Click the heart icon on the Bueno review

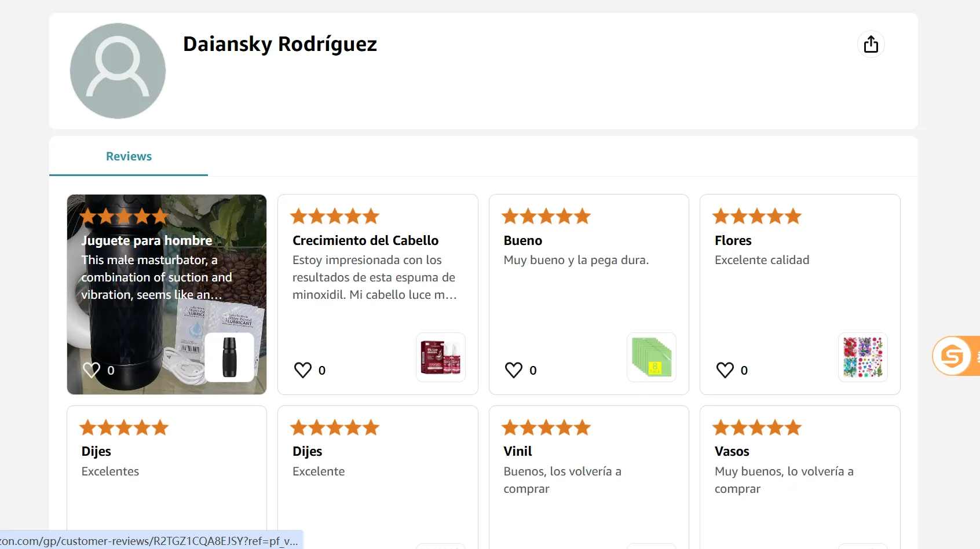(x=514, y=369)
